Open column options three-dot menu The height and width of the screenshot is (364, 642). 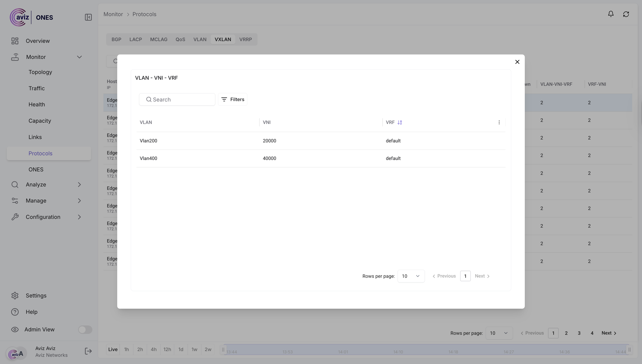pyautogui.click(x=499, y=122)
